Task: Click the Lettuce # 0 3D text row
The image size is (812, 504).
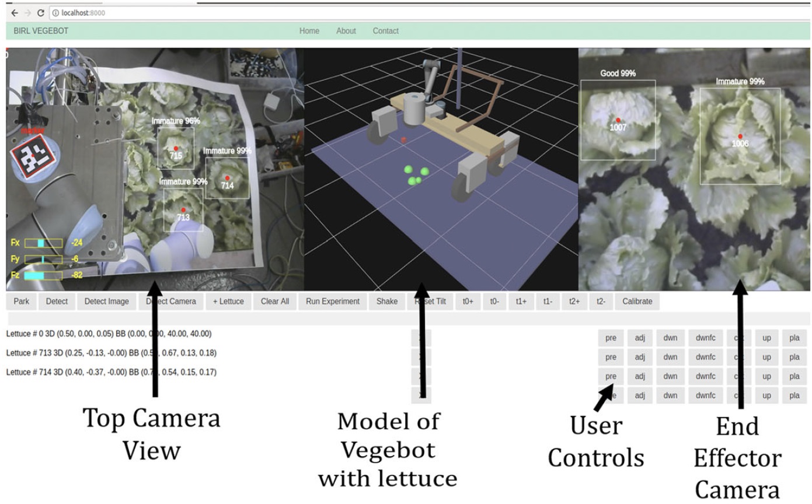Action: (109, 334)
